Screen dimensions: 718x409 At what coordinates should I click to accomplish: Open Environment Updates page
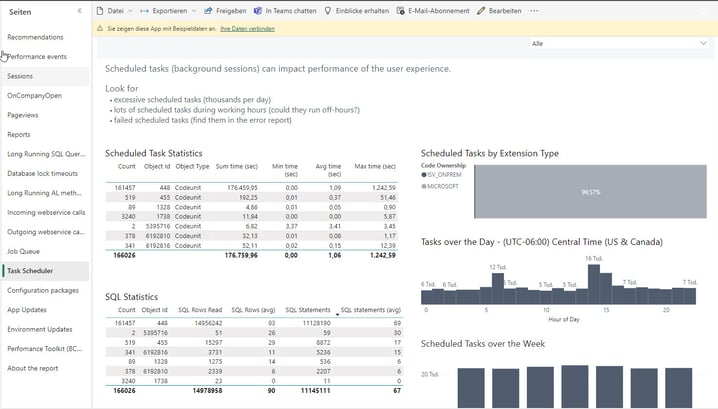[x=40, y=329]
